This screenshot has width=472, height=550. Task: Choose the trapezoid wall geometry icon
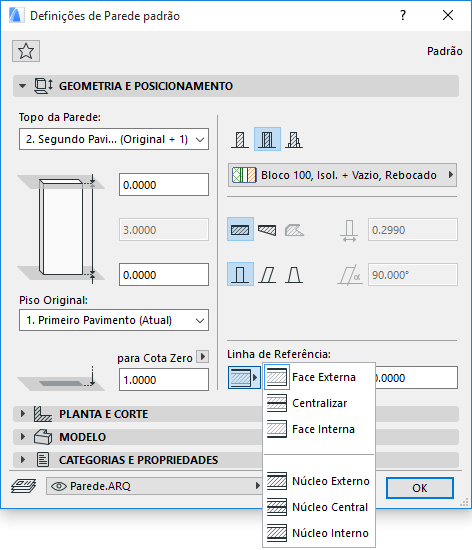267,230
